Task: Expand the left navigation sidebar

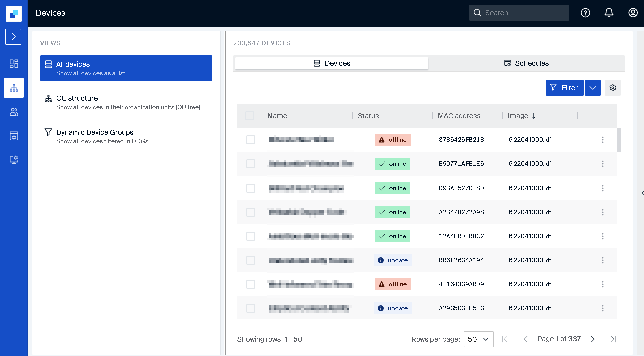Action: (x=13, y=37)
